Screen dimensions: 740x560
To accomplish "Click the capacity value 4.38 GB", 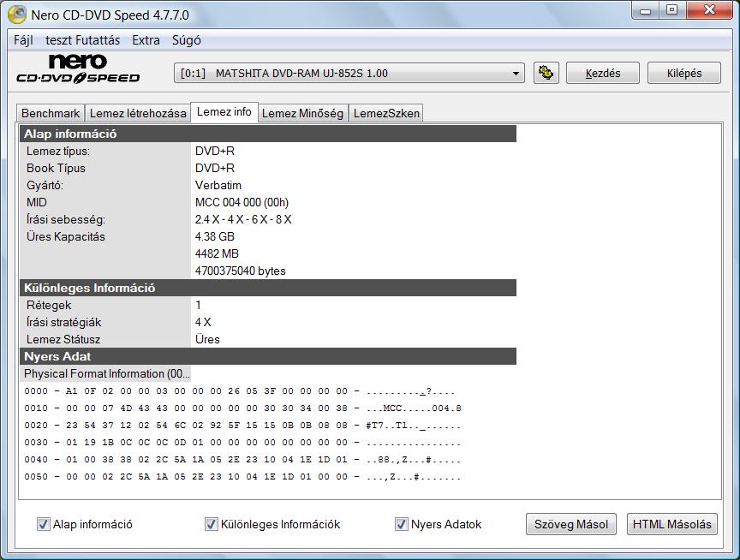I will 215,236.
